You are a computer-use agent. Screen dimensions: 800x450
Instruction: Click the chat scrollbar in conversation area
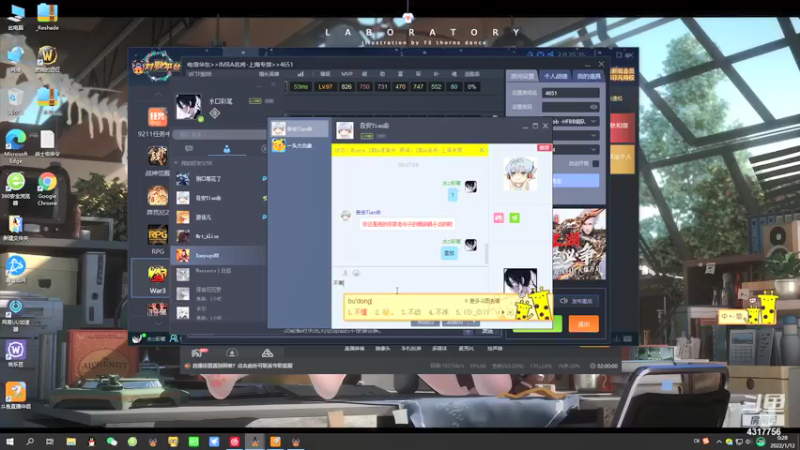[x=486, y=254]
